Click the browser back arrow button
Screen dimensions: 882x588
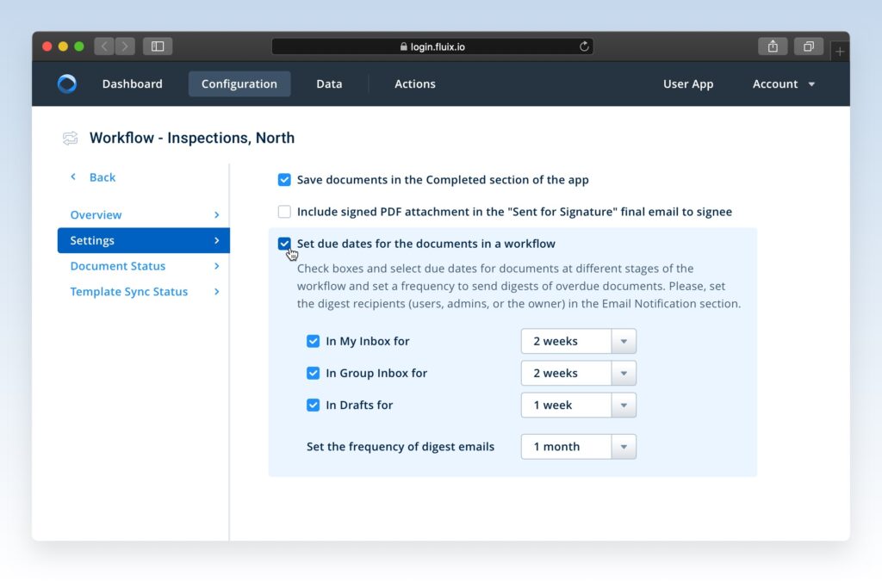coord(104,46)
